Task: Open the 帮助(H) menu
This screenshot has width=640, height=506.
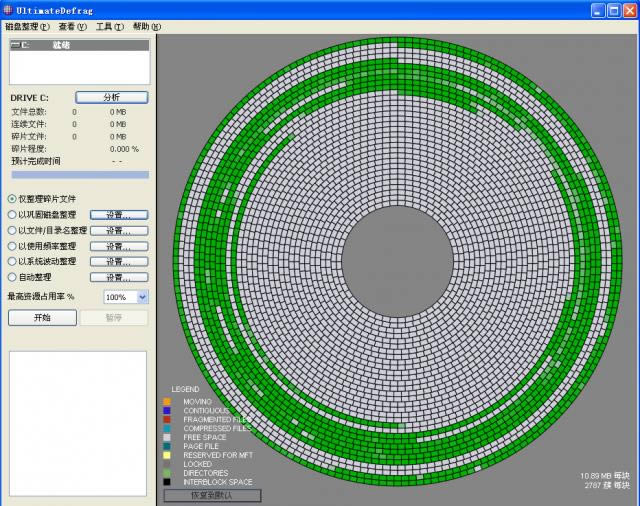Action: click(x=147, y=27)
